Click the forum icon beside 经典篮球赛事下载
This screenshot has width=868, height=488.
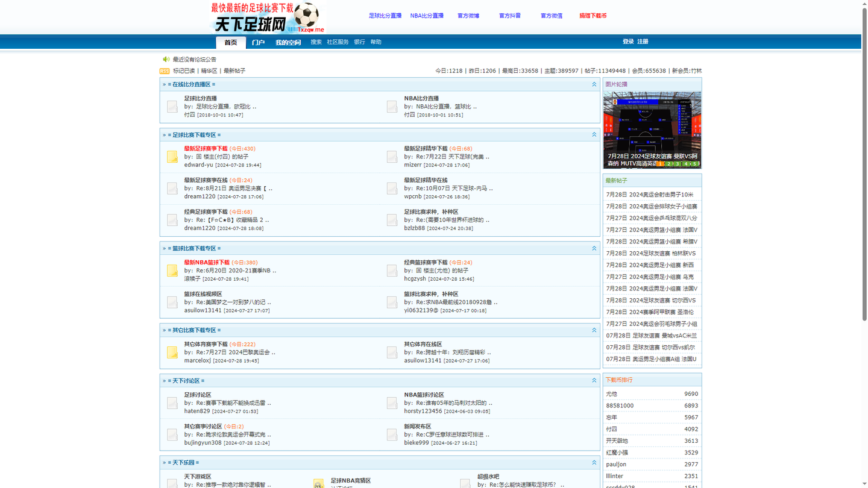click(x=392, y=271)
